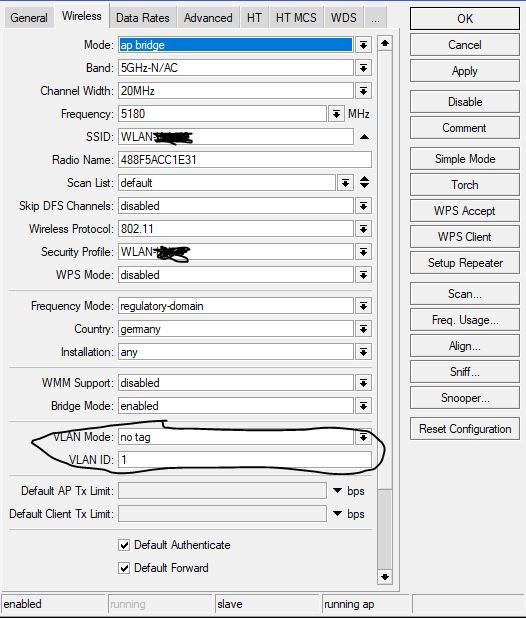Open the Snooper... tool
The image size is (526, 619).
tap(465, 398)
